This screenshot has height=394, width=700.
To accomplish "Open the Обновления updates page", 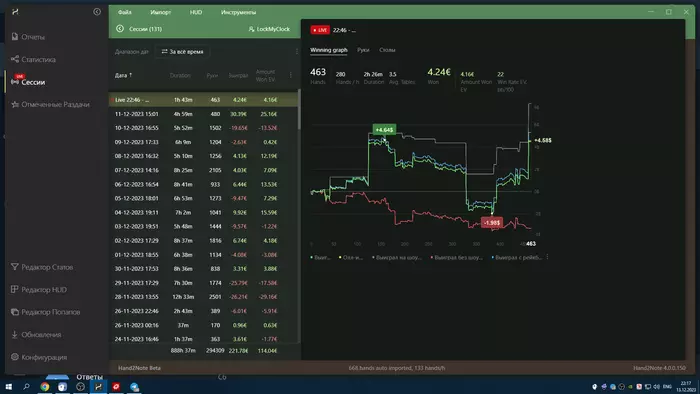I will (36, 334).
